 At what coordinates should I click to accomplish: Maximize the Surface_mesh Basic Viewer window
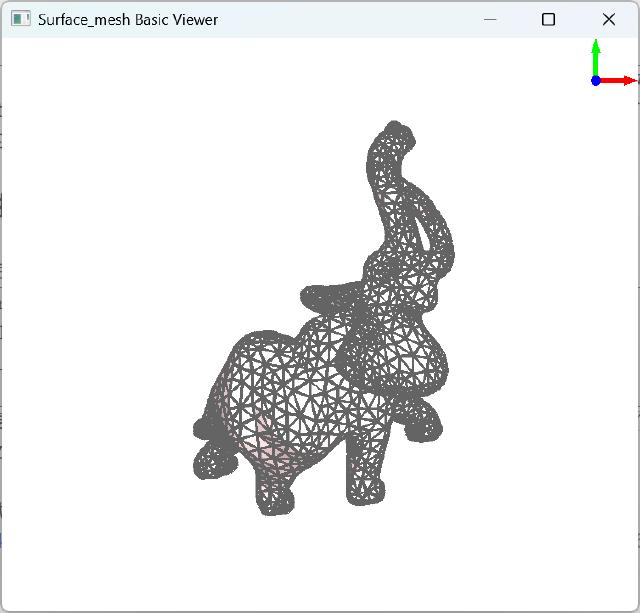[x=548, y=19]
